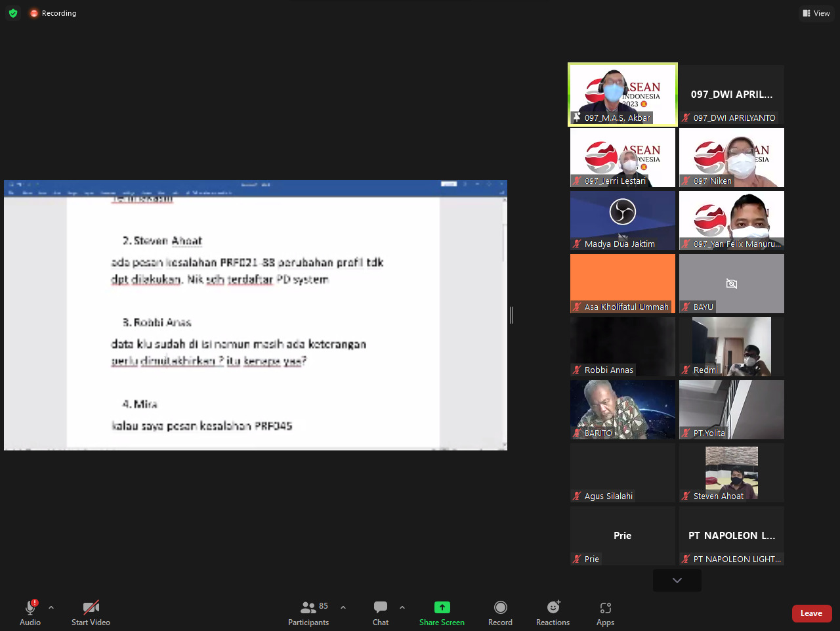Click the Recording indicator icon

coord(34,13)
